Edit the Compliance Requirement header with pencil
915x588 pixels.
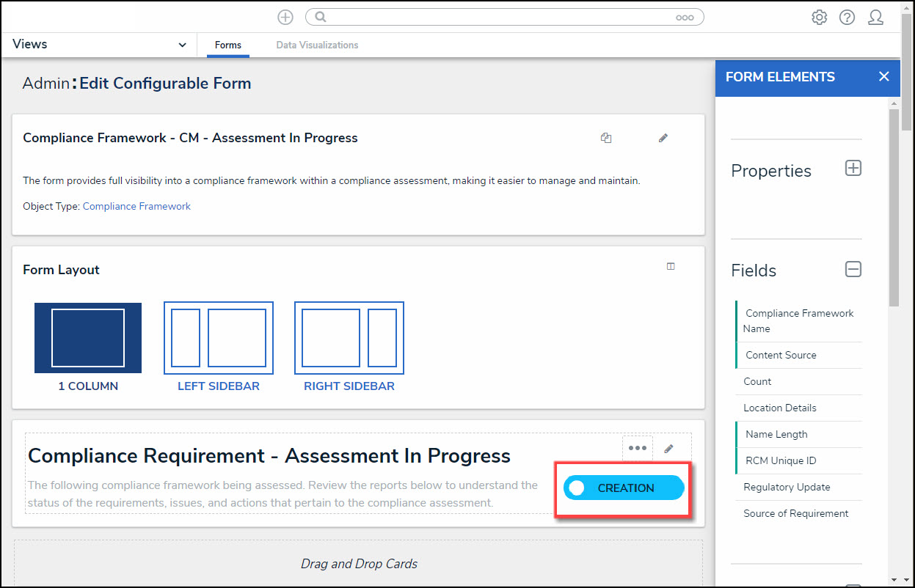point(668,449)
